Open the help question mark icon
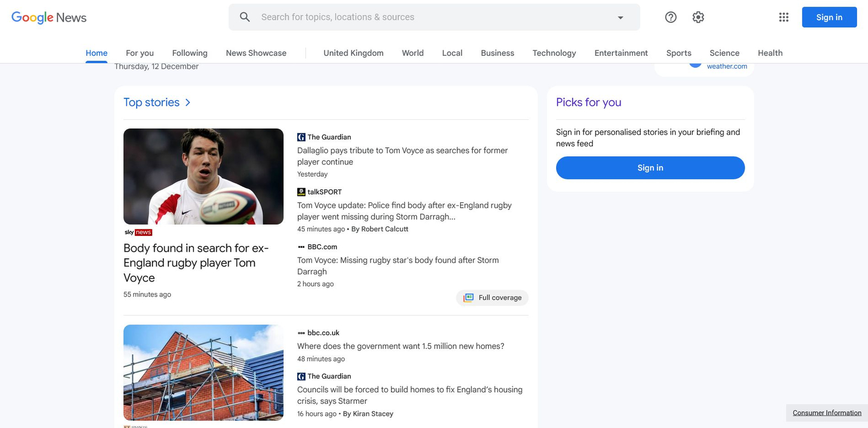868x428 pixels. pyautogui.click(x=671, y=17)
